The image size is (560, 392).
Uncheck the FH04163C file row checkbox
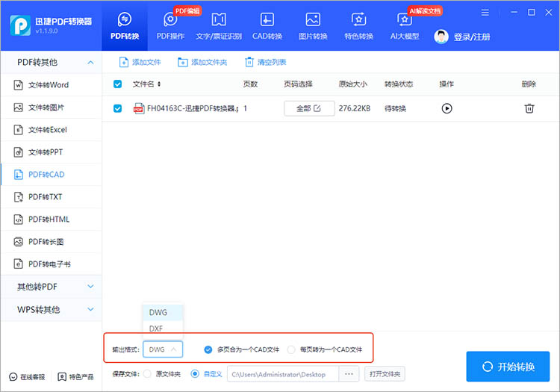pos(117,108)
